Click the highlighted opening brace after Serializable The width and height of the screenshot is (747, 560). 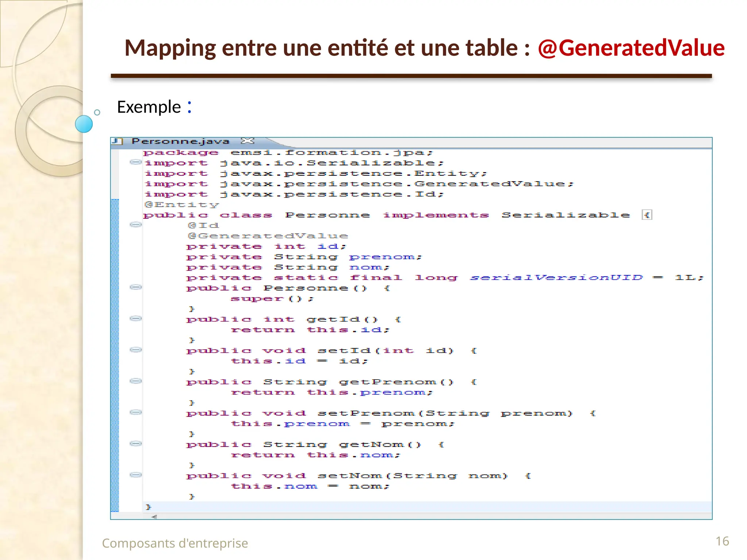(x=647, y=215)
